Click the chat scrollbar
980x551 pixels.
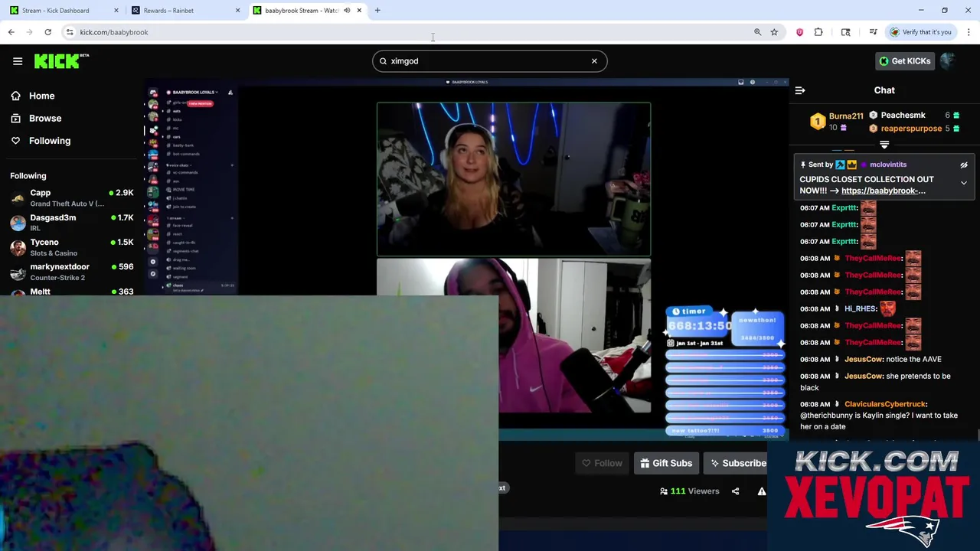click(x=978, y=436)
